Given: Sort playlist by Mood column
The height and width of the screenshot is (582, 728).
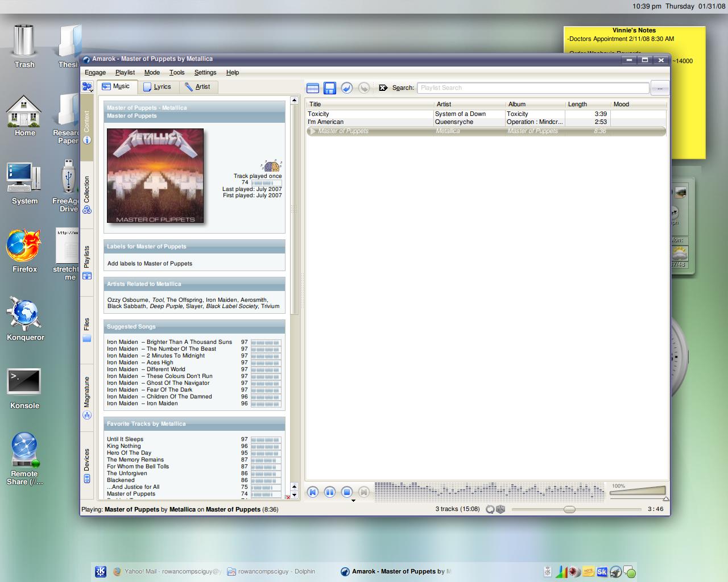Looking at the screenshot, I should [638, 104].
